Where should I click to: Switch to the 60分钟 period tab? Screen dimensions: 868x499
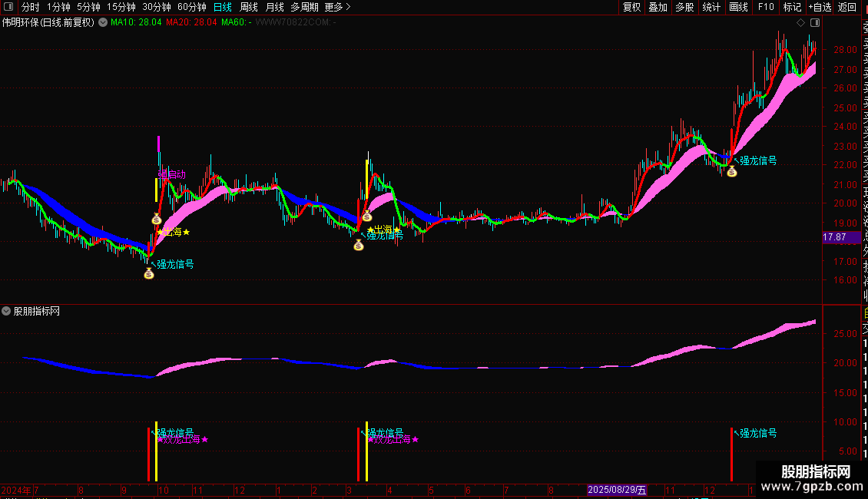pos(191,7)
